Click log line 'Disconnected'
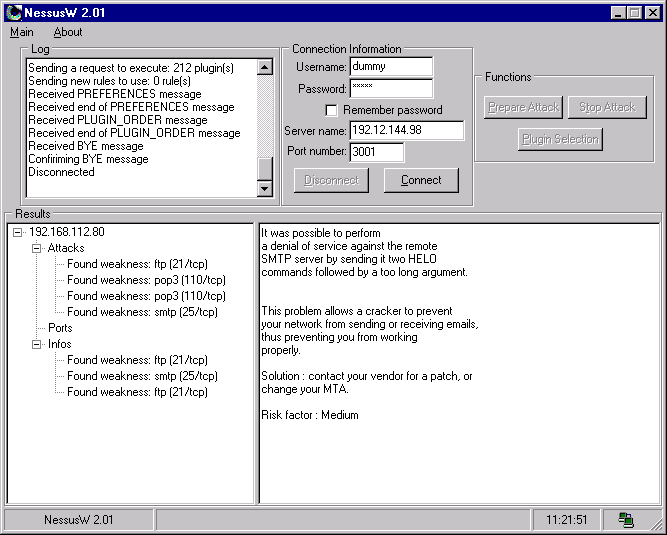 click(x=61, y=172)
